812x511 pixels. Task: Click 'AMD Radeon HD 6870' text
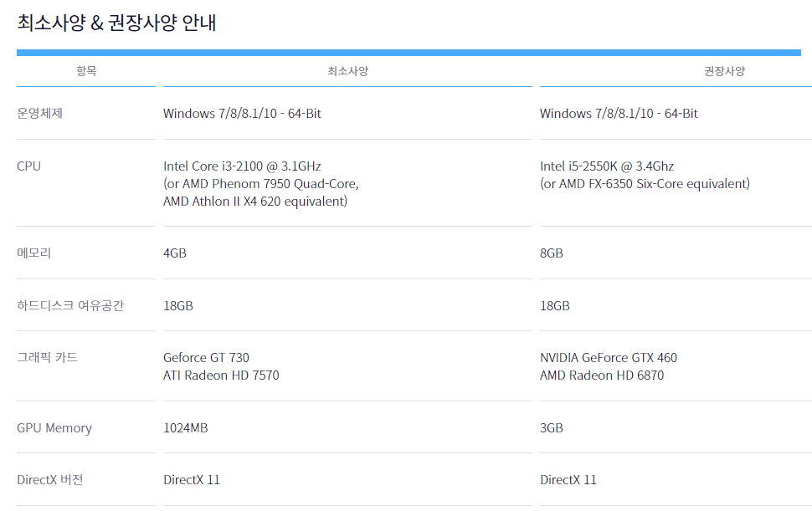pos(601,375)
